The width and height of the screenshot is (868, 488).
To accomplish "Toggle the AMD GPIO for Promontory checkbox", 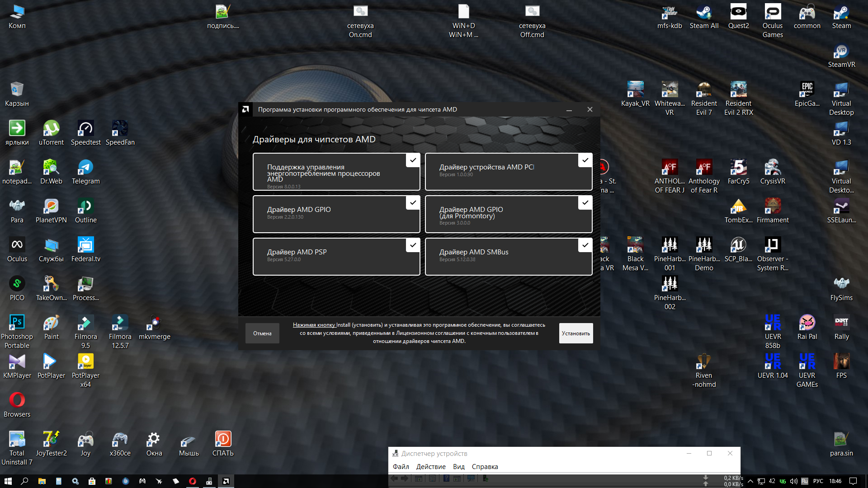I will coord(585,203).
